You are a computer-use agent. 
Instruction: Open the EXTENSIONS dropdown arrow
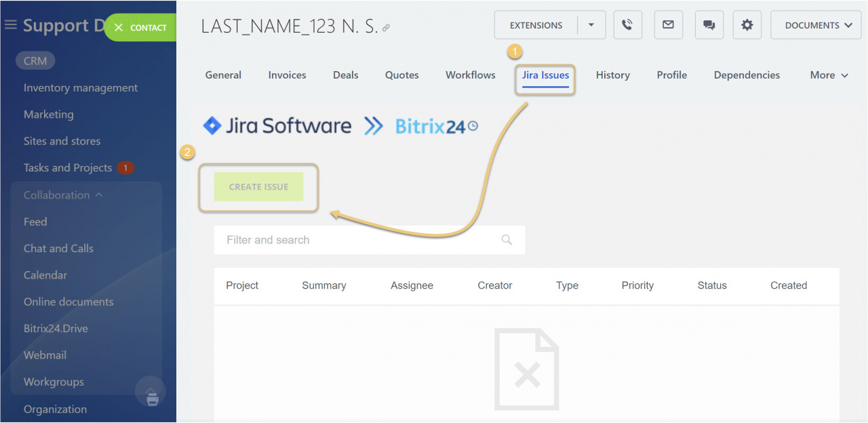tap(591, 25)
